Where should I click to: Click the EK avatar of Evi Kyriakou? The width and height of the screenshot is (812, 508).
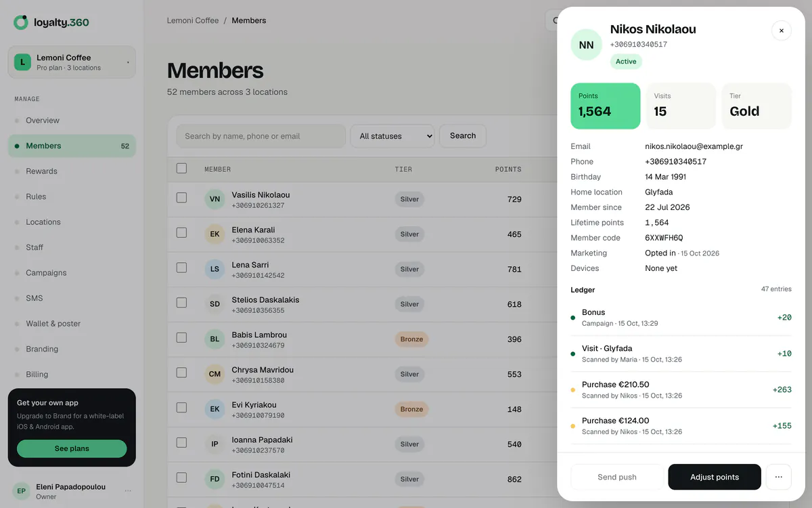pos(215,409)
